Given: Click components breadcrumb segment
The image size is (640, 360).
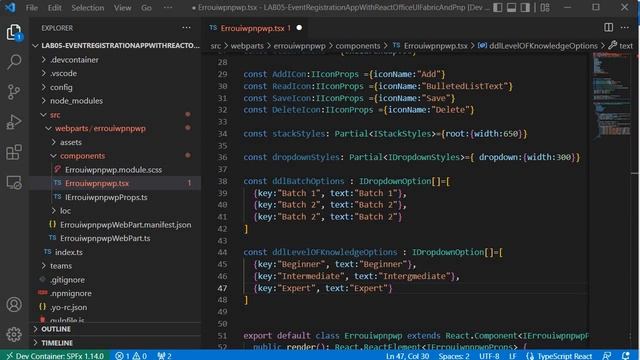Looking at the screenshot, I should (358, 46).
